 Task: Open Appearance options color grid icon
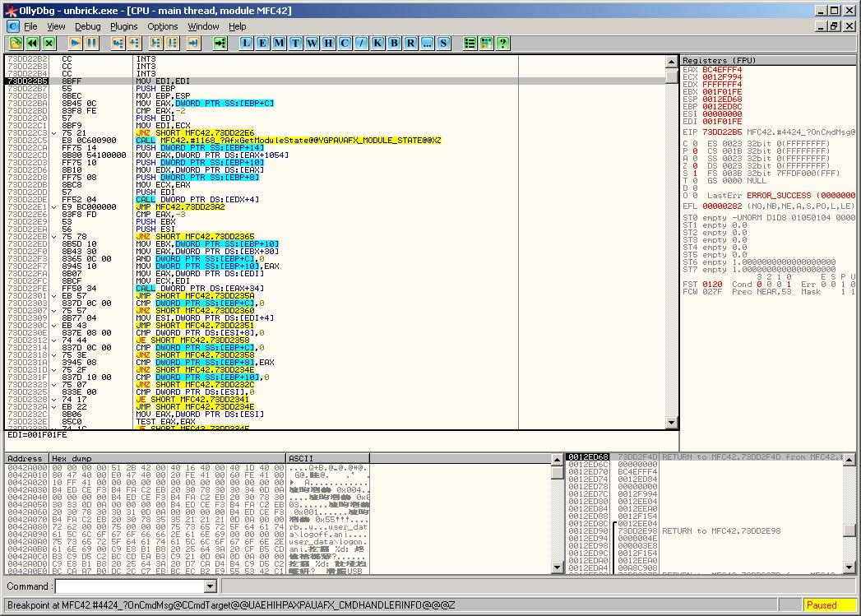coord(487,44)
